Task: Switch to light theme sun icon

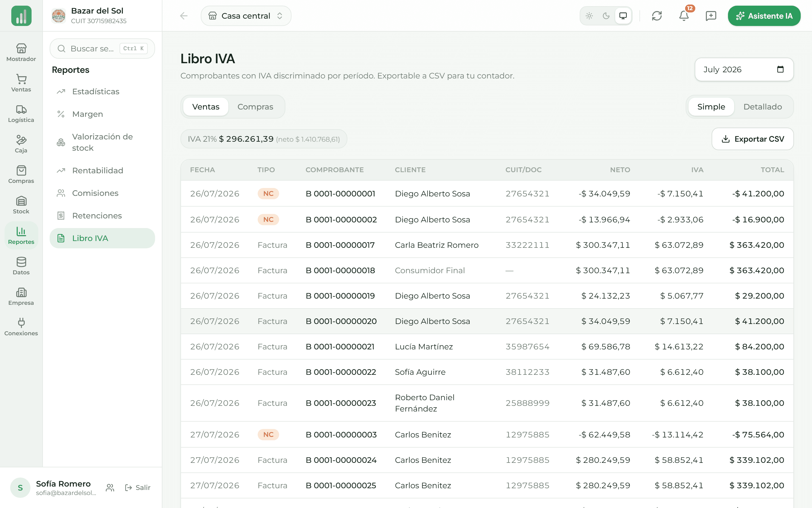Action: pos(589,16)
